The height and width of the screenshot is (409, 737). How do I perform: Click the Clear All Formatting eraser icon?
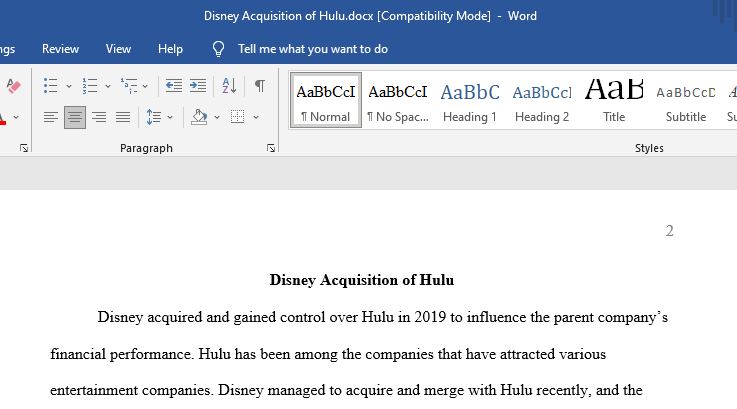[x=13, y=86]
